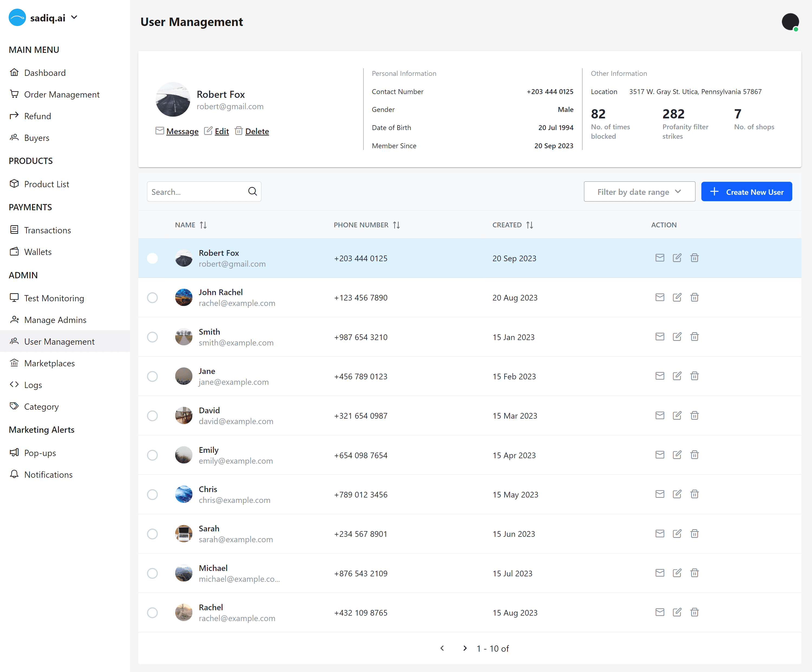Click the mail icon in Emily row

[660, 455]
